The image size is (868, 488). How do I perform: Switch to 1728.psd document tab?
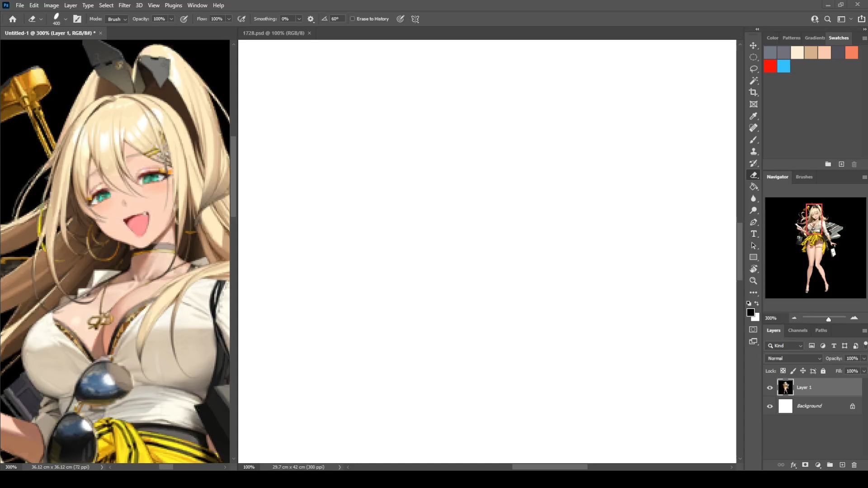coord(274,33)
